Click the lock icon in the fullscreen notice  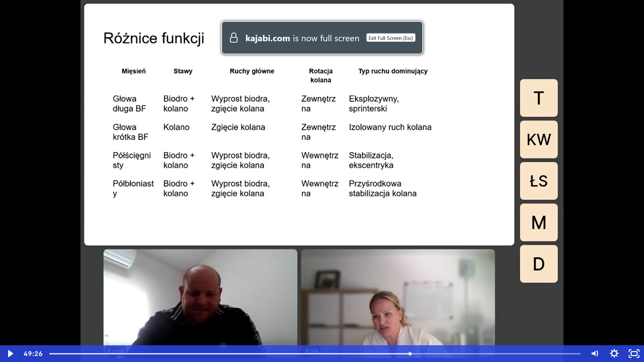point(234,38)
